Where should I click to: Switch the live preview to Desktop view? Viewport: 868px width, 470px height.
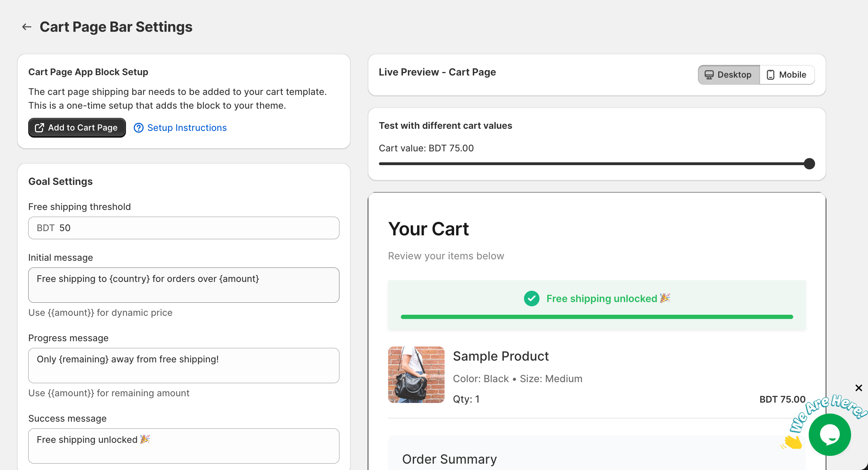pos(728,74)
